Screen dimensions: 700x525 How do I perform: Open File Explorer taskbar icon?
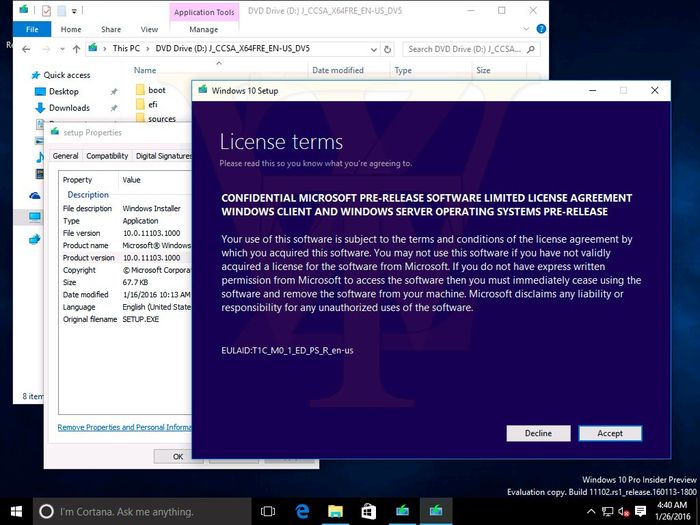coord(335,511)
